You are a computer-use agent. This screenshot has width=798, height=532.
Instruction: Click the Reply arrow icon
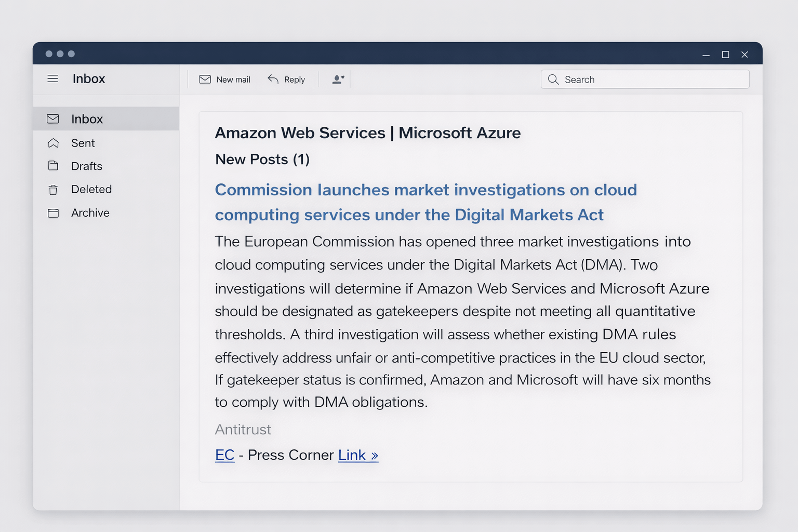click(273, 79)
